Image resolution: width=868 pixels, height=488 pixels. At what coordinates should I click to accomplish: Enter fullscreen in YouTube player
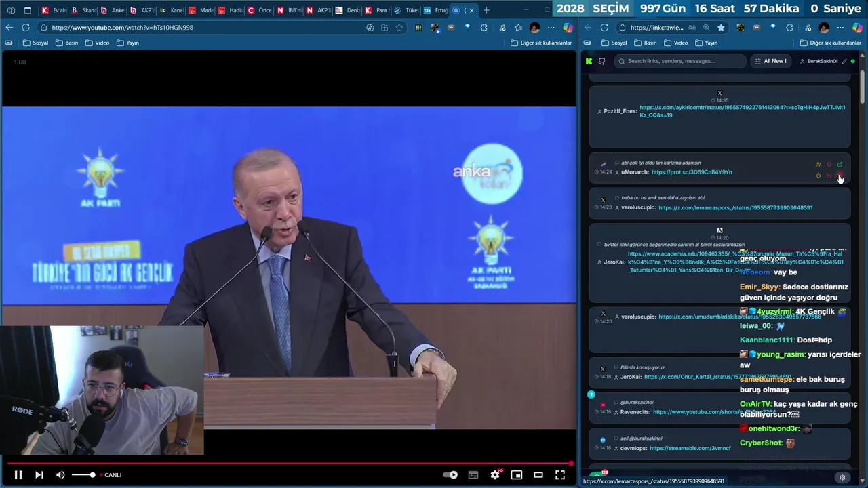point(560,475)
